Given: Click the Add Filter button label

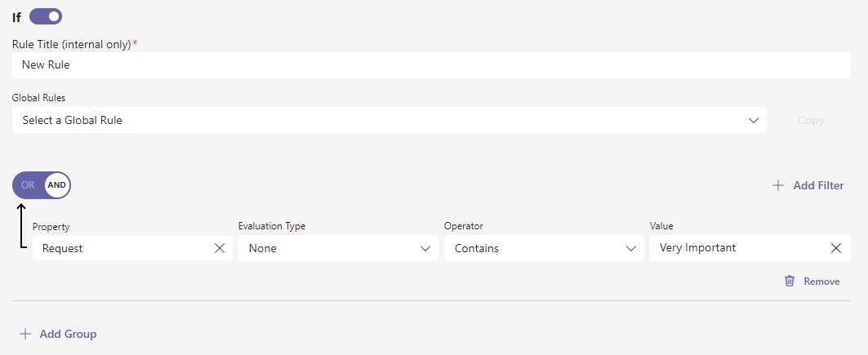Looking at the screenshot, I should point(818,185).
